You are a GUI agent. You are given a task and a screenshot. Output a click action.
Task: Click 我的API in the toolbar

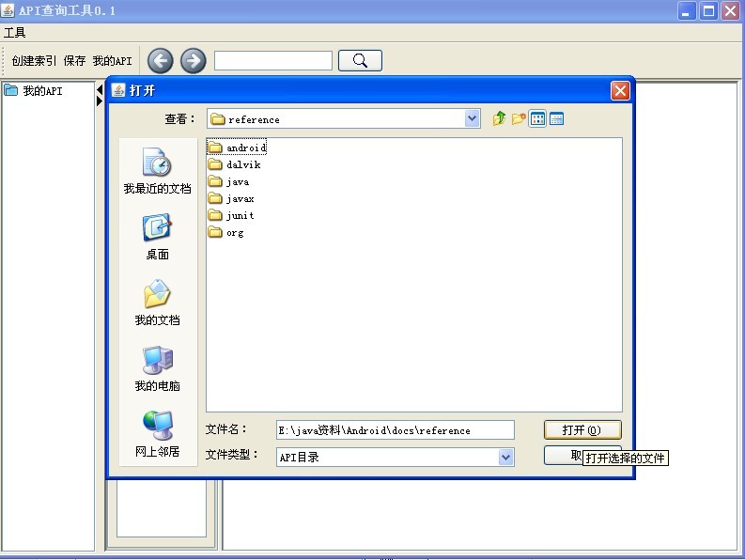[x=112, y=61]
